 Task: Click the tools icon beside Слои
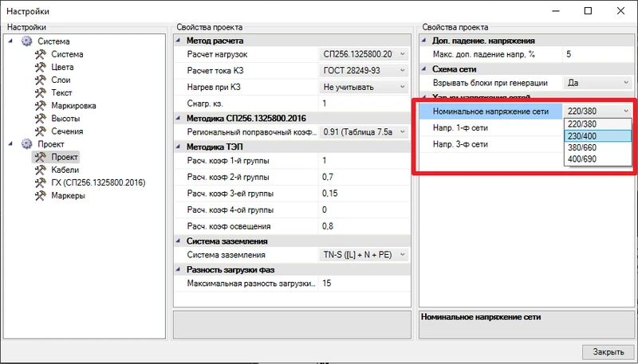coord(41,80)
